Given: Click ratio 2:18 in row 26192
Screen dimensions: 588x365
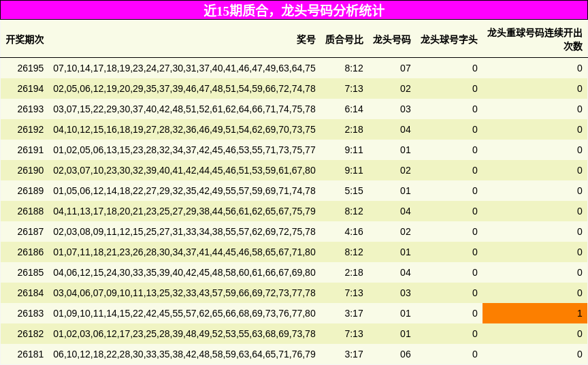Looking at the screenshot, I should tap(354, 129).
